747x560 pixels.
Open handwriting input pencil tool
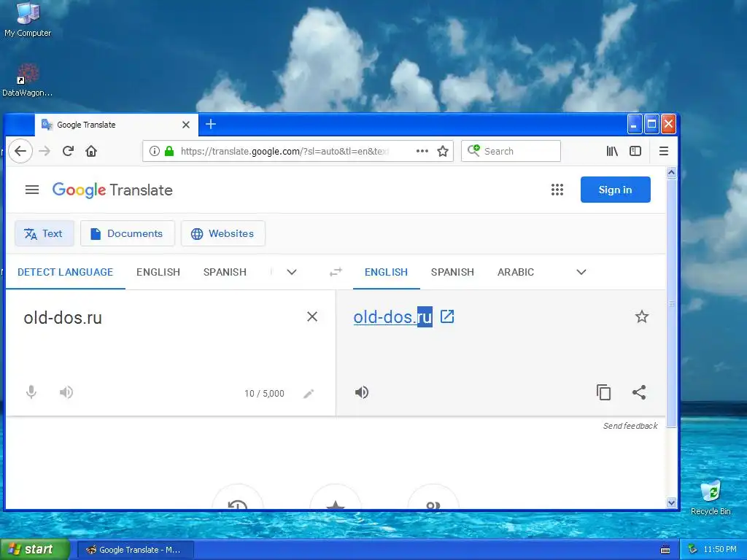pyautogui.click(x=309, y=393)
